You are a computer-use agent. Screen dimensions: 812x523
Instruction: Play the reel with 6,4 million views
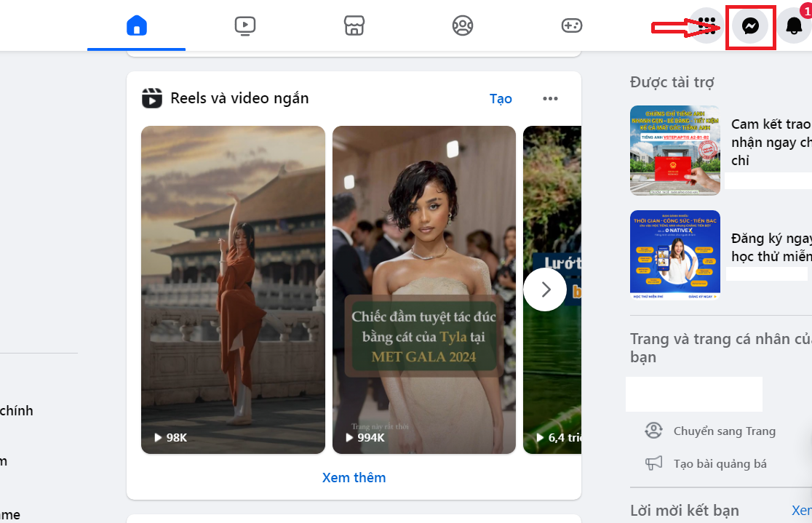pos(552,373)
